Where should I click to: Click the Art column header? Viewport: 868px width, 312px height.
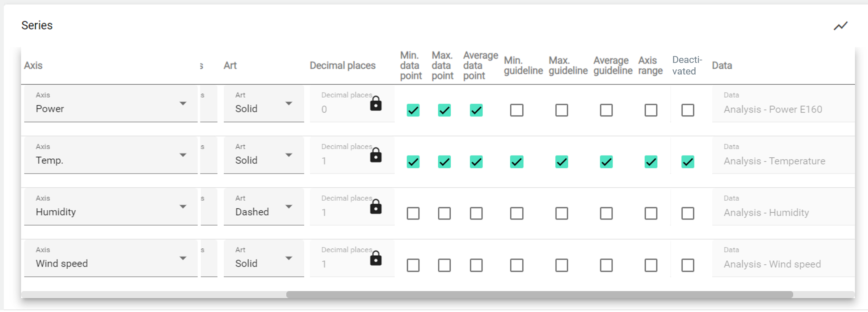pyautogui.click(x=230, y=66)
